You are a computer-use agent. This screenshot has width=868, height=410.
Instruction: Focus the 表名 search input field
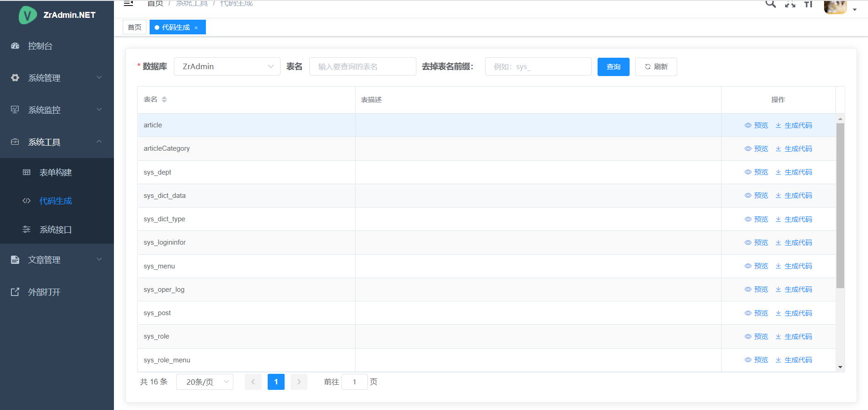tap(362, 67)
